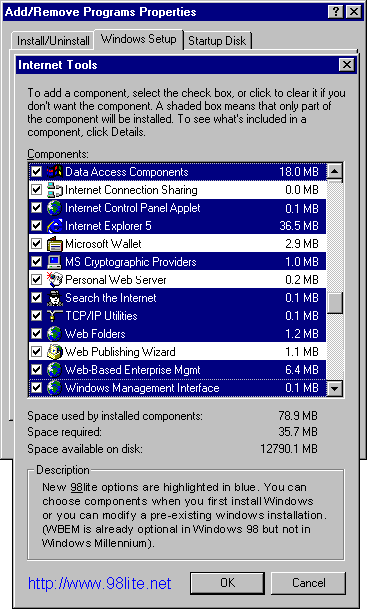Uncheck the Windows Management Interface checkbox

(x=37, y=388)
